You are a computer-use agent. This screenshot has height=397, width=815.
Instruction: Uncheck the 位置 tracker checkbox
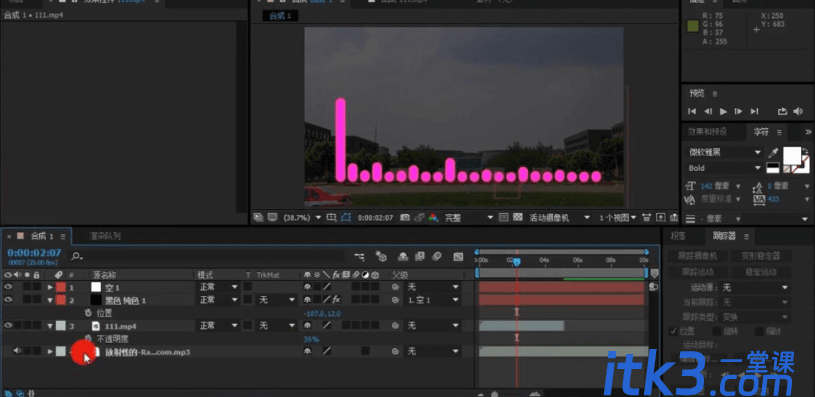pos(674,331)
